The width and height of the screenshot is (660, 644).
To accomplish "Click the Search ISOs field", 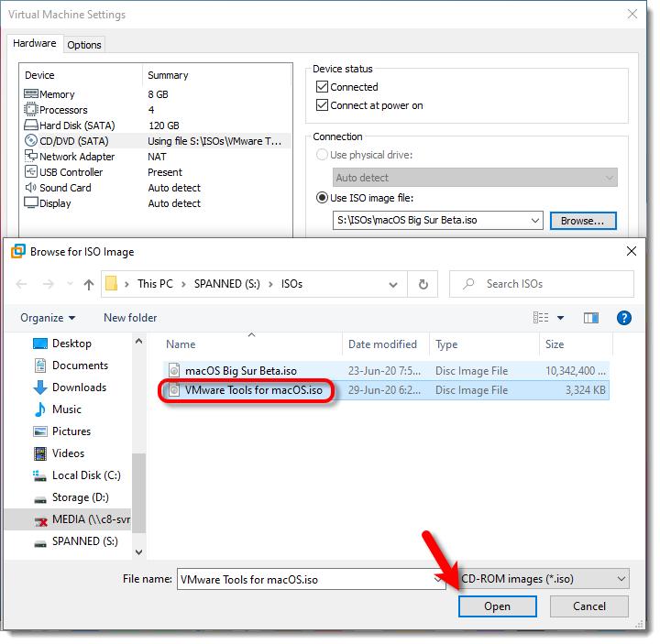I will pyautogui.click(x=550, y=284).
